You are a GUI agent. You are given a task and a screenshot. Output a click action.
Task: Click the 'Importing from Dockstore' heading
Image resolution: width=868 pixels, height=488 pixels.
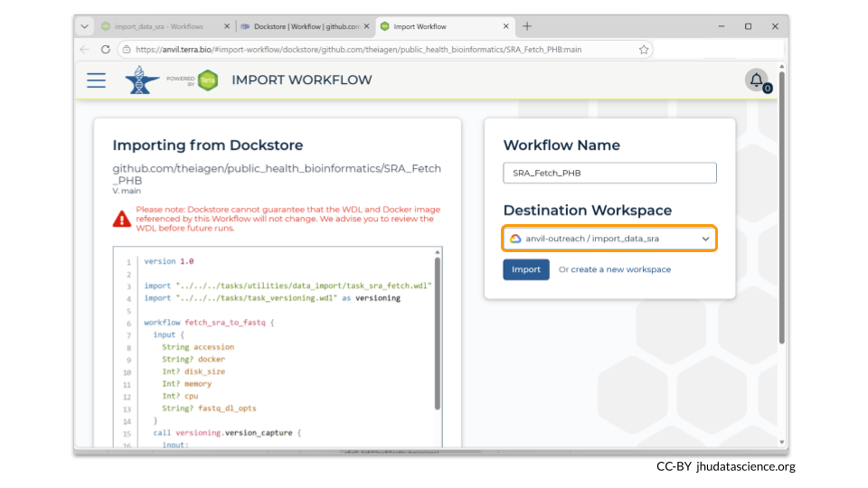208,145
